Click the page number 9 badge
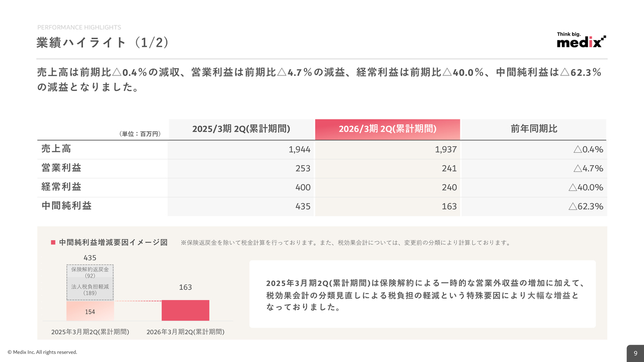Image resolution: width=644 pixels, height=362 pixels. point(635,353)
